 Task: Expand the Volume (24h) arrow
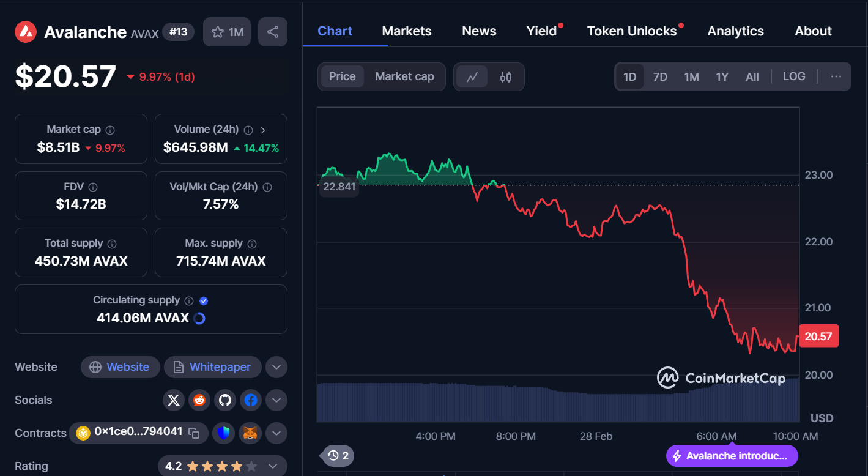pyautogui.click(x=263, y=130)
